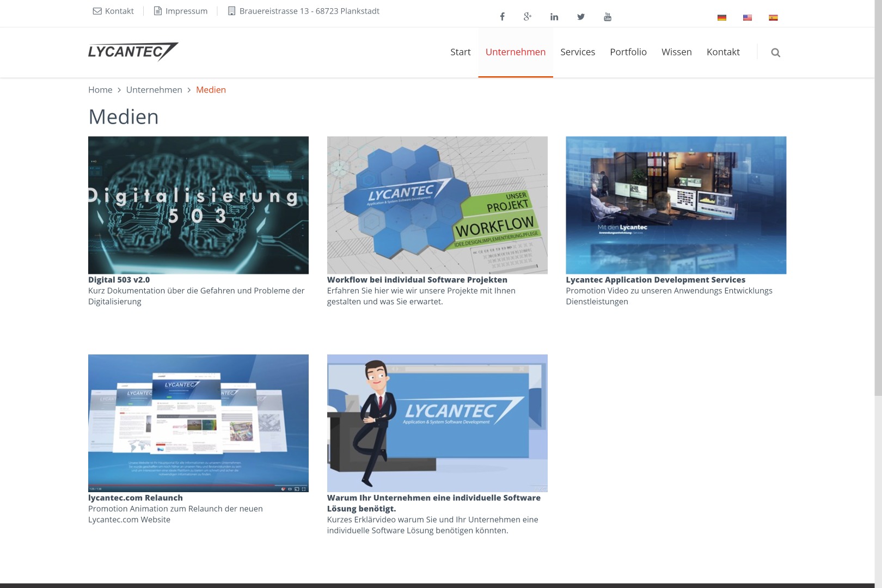882x588 pixels.
Task: Switch language with the German flag
Action: (722, 17)
